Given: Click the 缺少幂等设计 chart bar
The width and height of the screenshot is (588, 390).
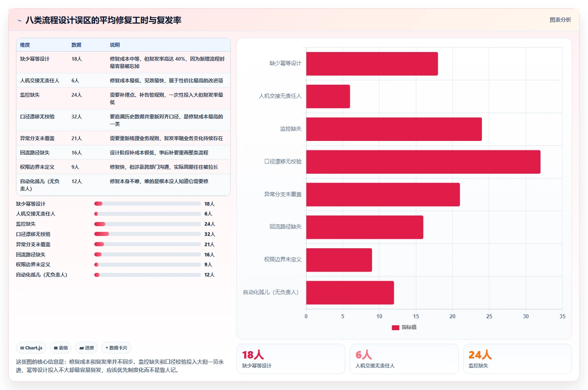Looking at the screenshot, I should pos(372,64).
